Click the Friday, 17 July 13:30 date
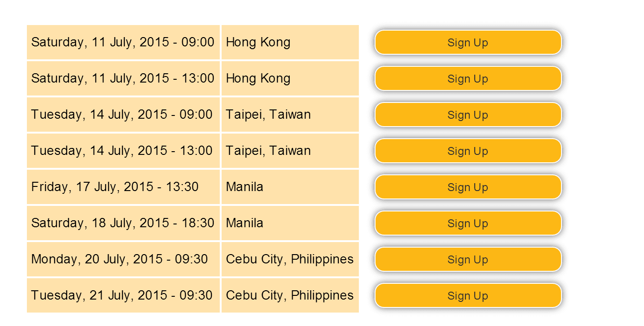The width and height of the screenshot is (644, 326). (115, 187)
